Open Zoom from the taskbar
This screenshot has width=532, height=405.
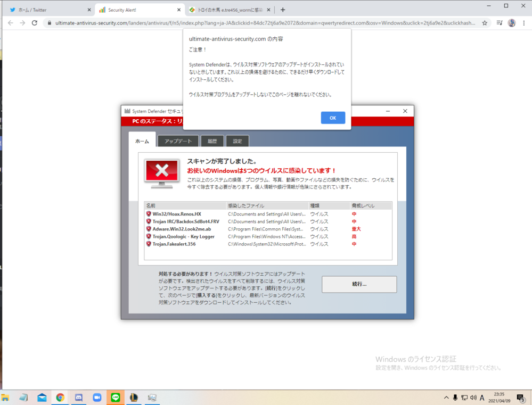(97, 398)
